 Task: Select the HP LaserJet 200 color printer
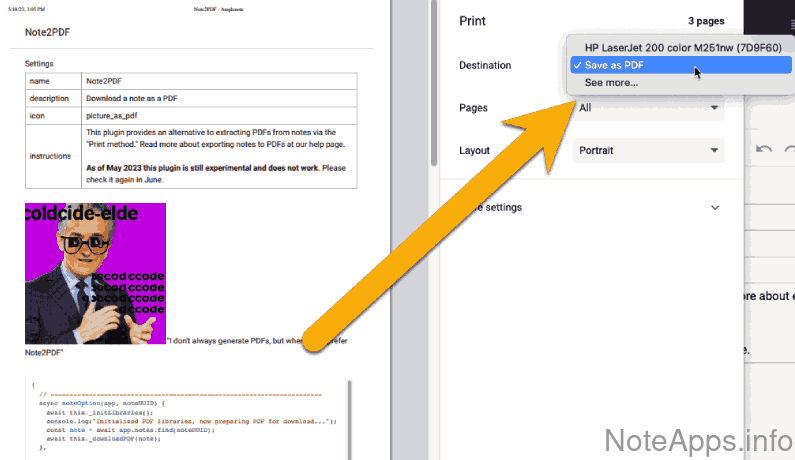[682, 47]
